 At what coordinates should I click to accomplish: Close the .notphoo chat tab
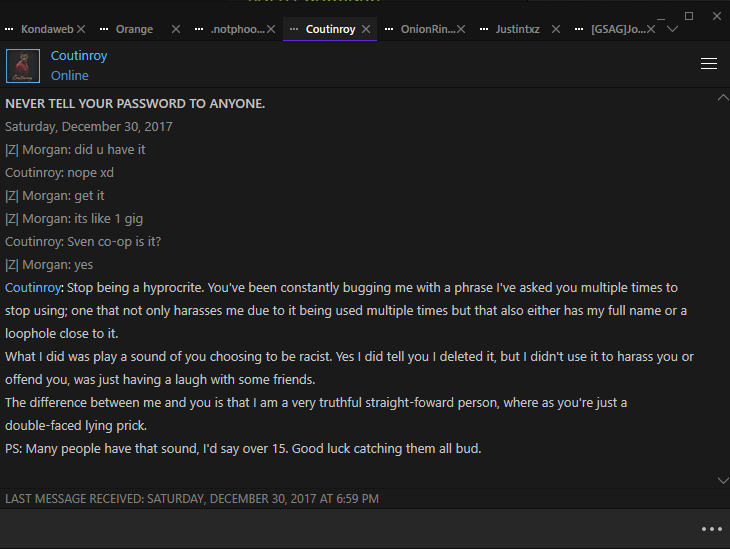coord(271,29)
